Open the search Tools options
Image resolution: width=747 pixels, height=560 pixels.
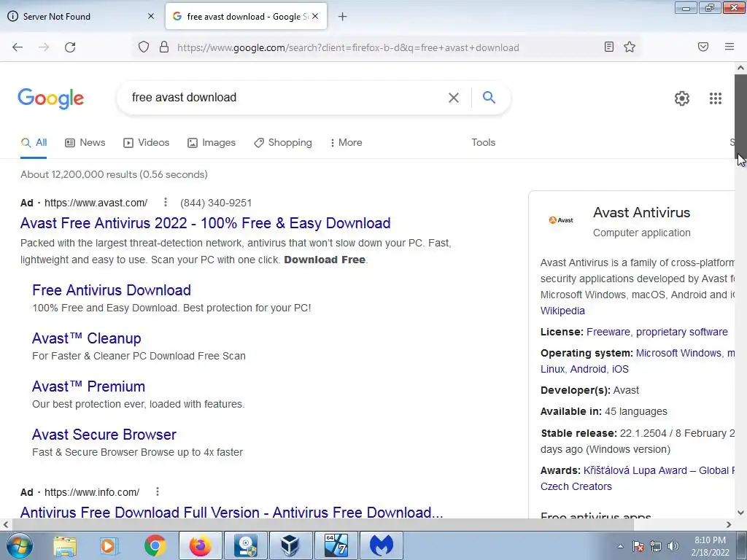pos(484,142)
